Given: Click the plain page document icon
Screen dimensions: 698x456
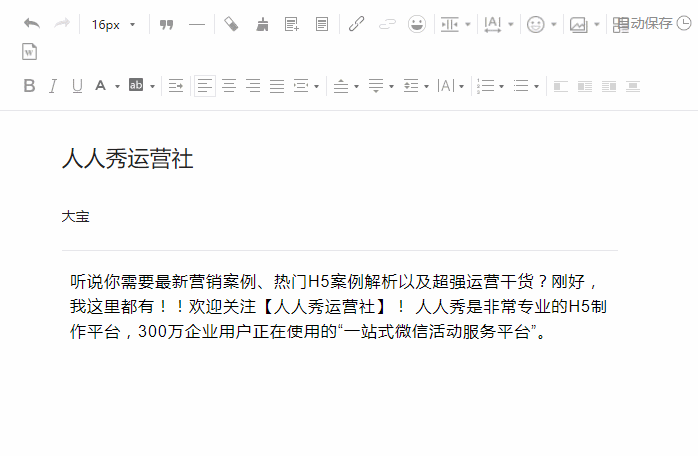Looking at the screenshot, I should [x=322, y=24].
